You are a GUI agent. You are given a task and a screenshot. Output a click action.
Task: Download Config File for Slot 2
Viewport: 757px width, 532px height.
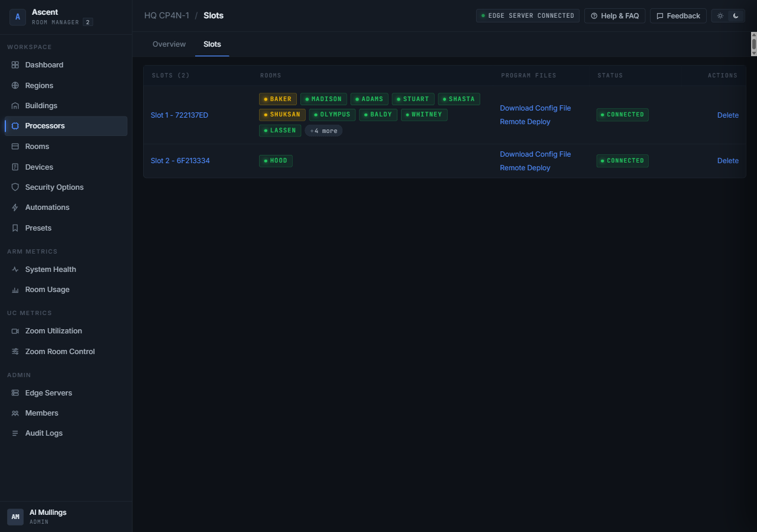[535, 154]
